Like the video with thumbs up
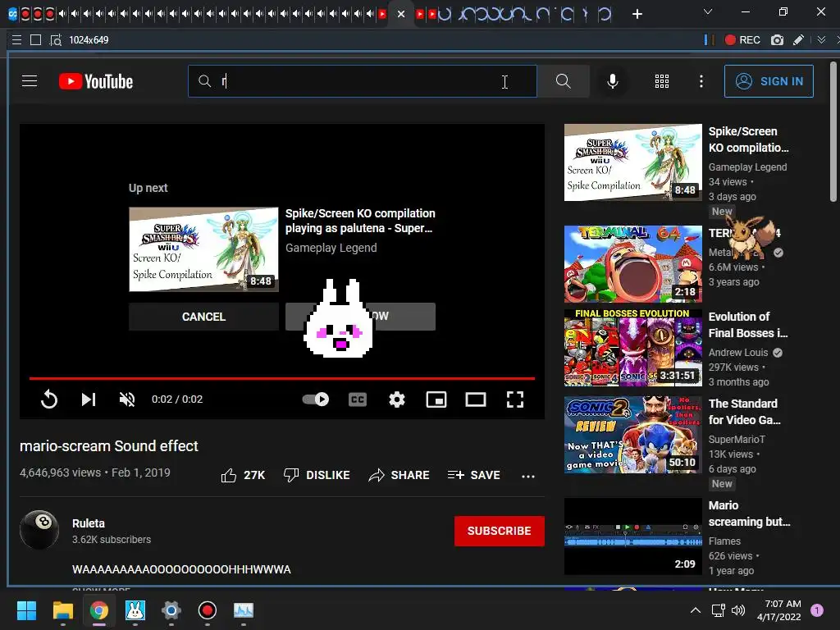Image resolution: width=840 pixels, height=630 pixels. click(243, 475)
